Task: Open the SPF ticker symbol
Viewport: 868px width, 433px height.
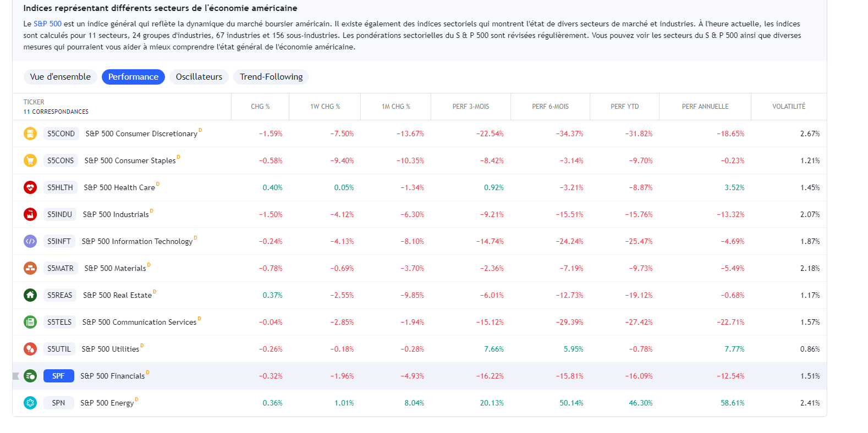Action: pos(58,376)
